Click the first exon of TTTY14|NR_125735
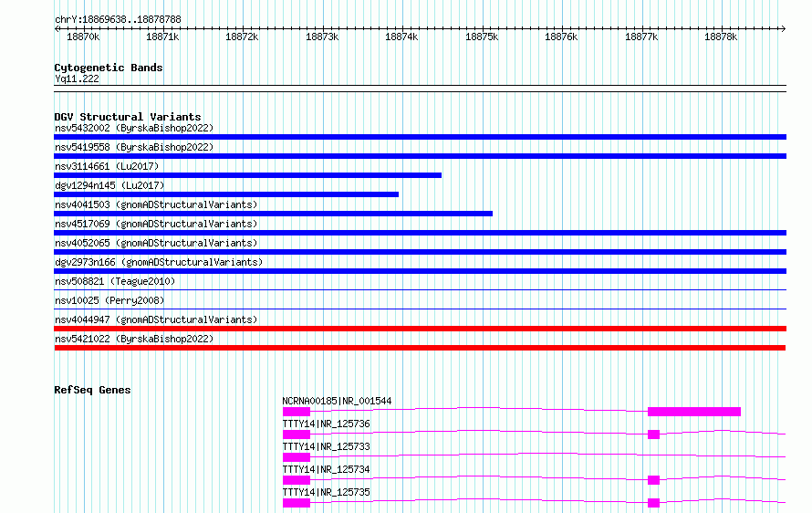Image resolution: width=812 pixels, height=513 pixels. point(297,503)
